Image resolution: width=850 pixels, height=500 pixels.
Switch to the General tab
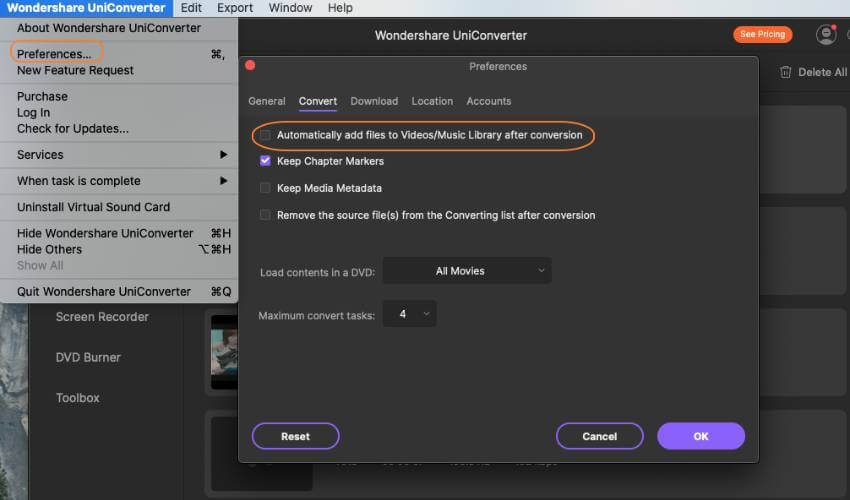(267, 101)
